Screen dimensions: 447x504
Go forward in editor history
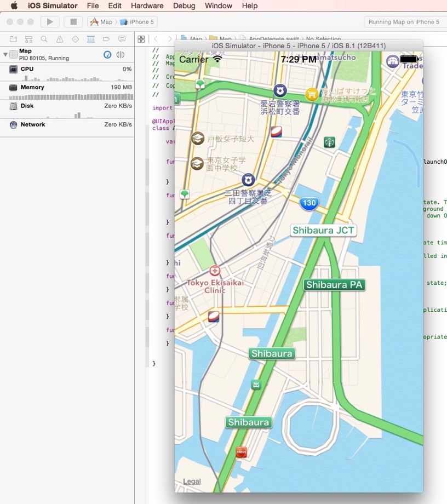point(169,39)
